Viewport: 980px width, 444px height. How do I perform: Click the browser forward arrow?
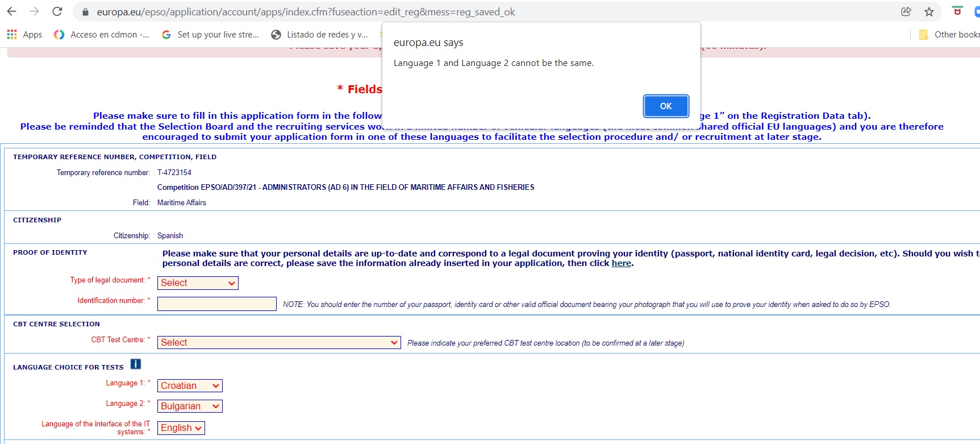pyautogui.click(x=34, y=11)
